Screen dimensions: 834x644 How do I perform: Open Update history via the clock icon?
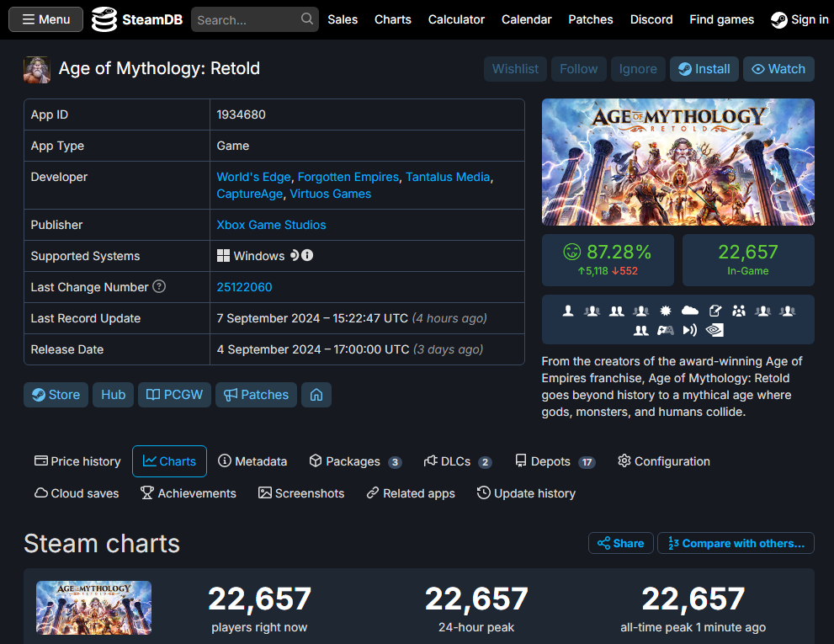482,493
